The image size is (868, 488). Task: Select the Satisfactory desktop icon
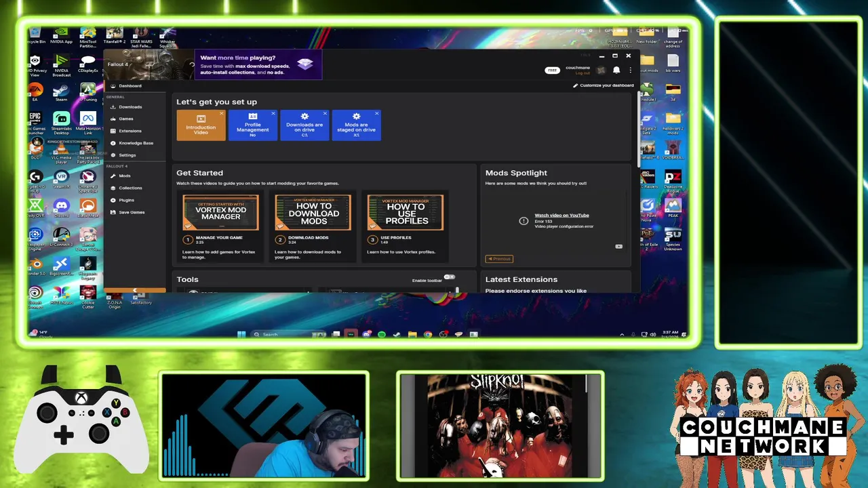click(x=141, y=299)
